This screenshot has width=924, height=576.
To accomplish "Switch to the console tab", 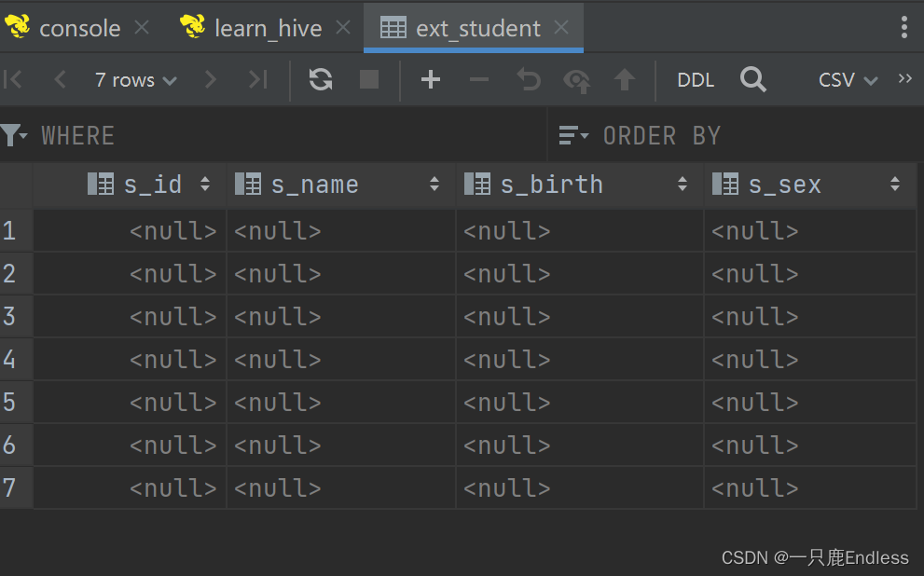I will [79, 28].
